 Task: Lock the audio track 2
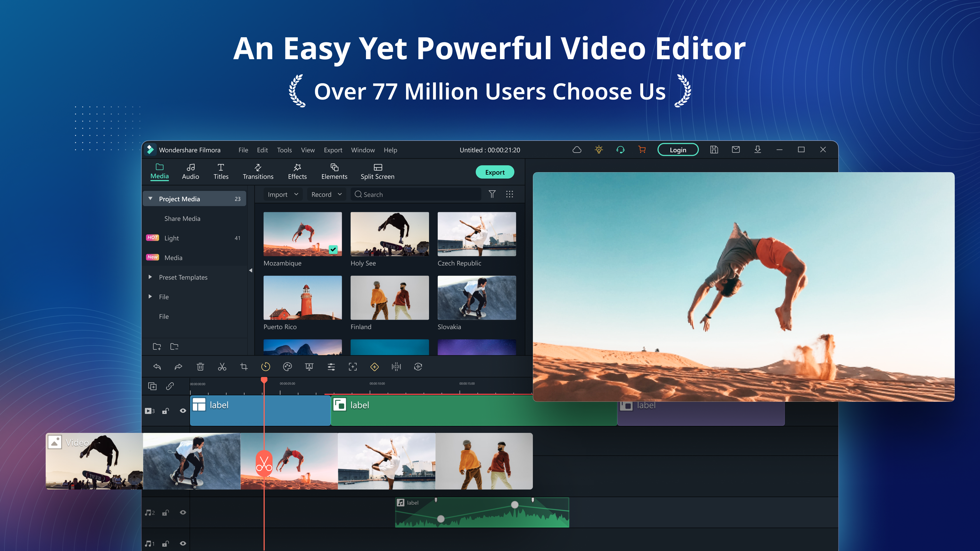click(x=165, y=512)
